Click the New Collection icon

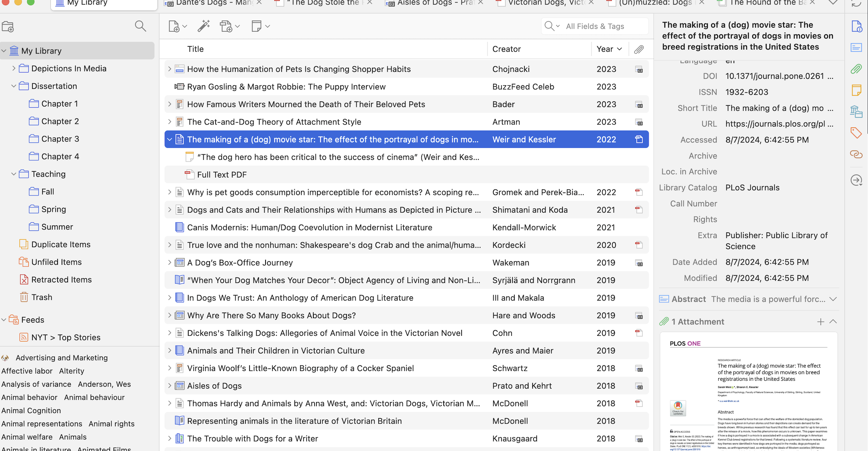click(x=8, y=27)
